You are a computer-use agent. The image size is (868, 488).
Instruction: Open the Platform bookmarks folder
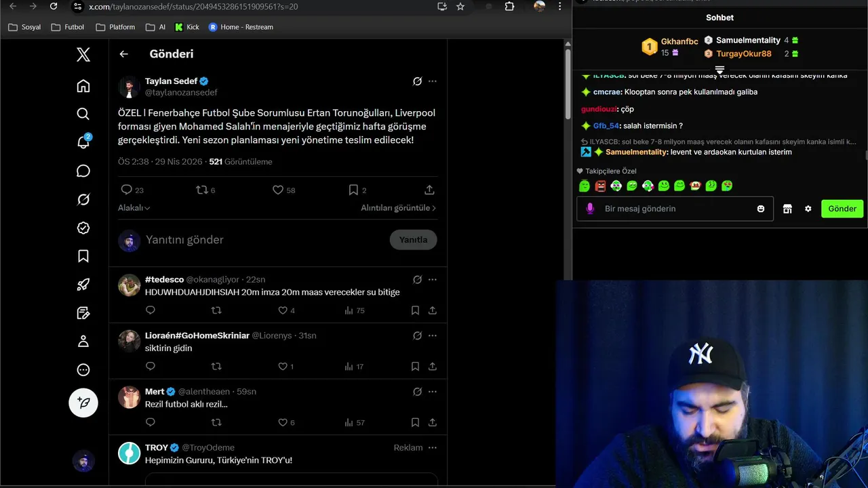(115, 27)
